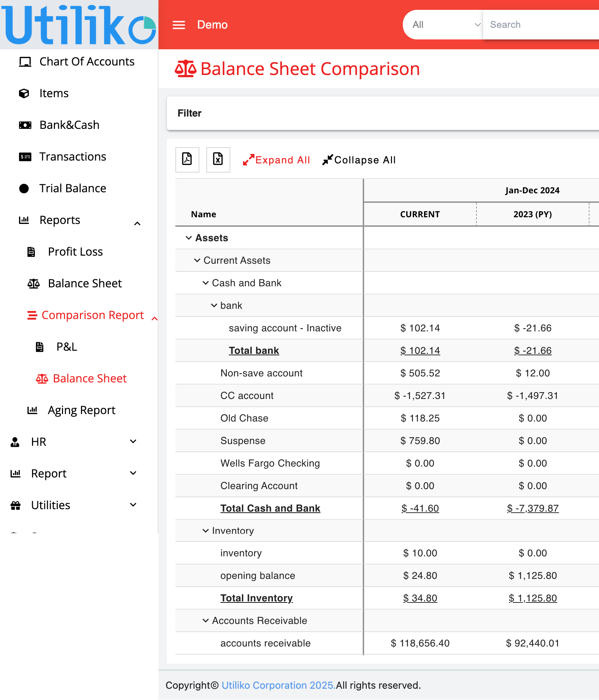Open the All category dropdown
The width and height of the screenshot is (599, 700).
445,25
